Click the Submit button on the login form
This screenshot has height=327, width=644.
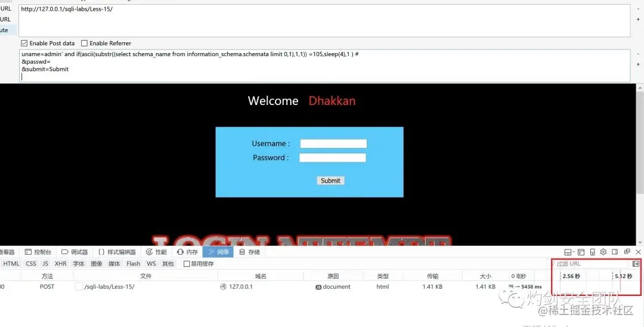click(330, 180)
